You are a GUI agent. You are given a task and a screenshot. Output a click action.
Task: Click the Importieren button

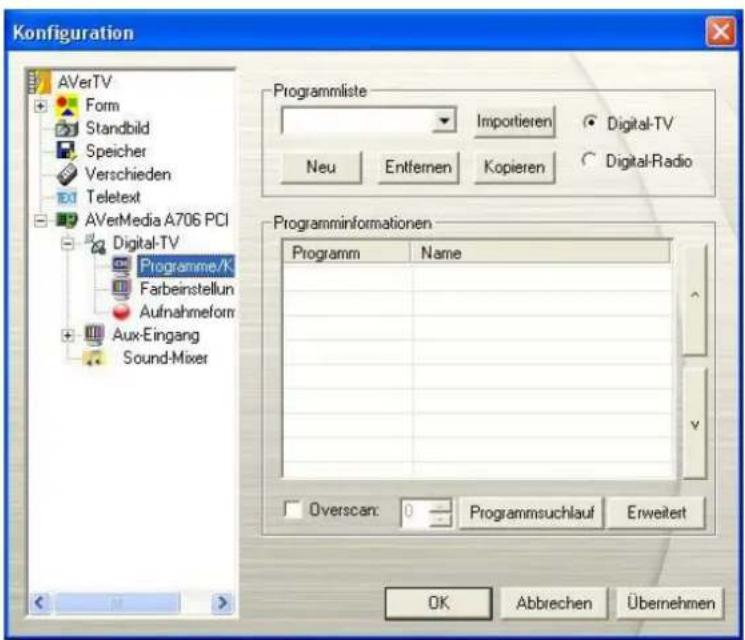[x=514, y=122]
